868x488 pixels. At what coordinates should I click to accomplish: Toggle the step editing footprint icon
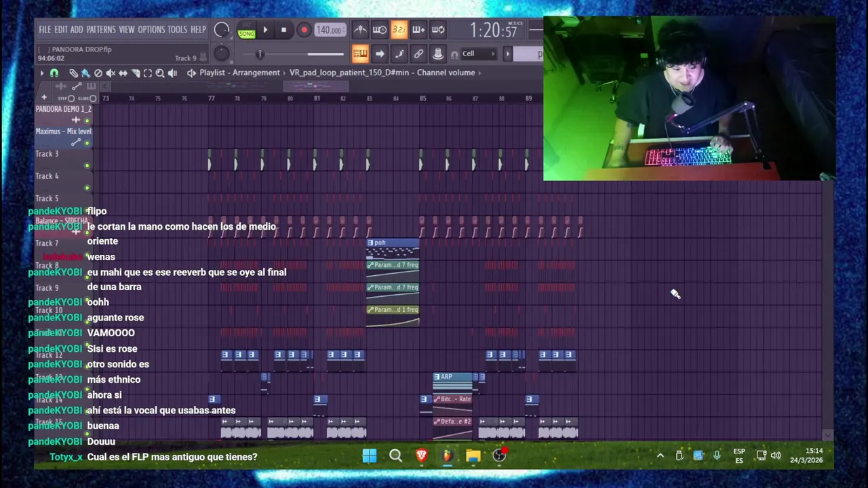399,54
